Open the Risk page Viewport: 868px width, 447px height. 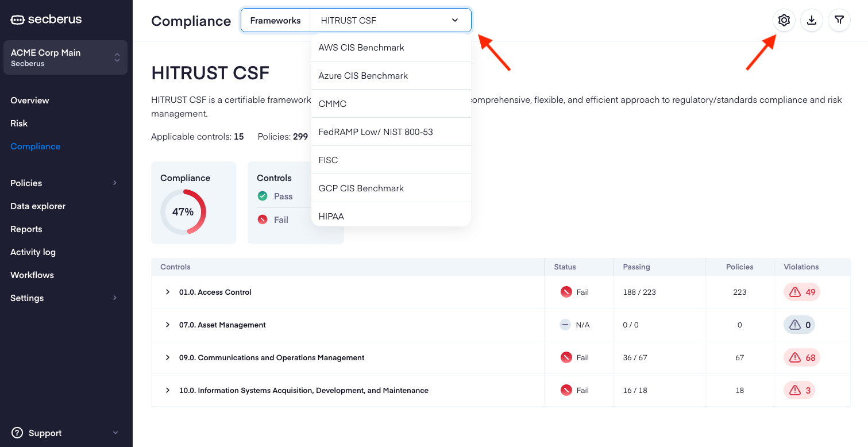click(19, 123)
